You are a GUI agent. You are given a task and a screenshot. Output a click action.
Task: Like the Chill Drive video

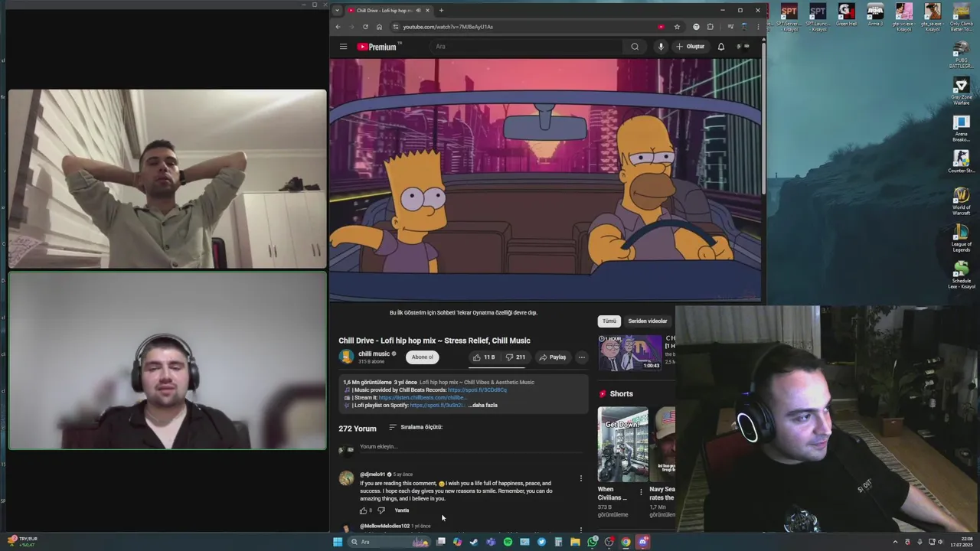coord(484,357)
